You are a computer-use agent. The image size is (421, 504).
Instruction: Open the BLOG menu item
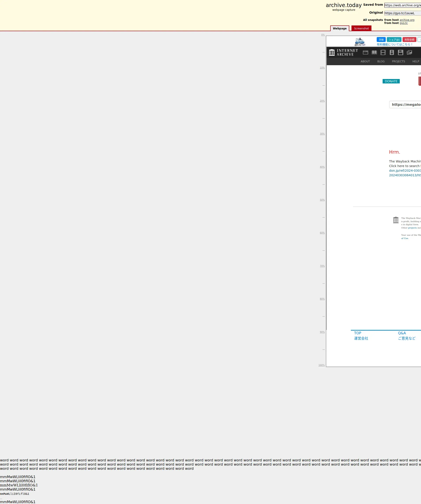pos(381,61)
